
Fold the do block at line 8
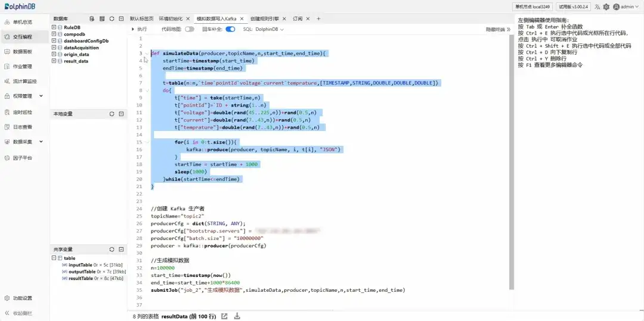click(147, 90)
